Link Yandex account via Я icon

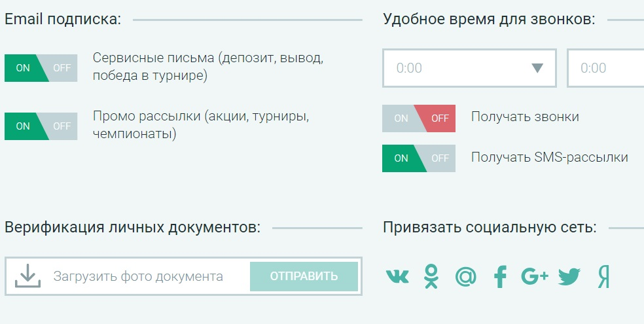click(x=603, y=277)
